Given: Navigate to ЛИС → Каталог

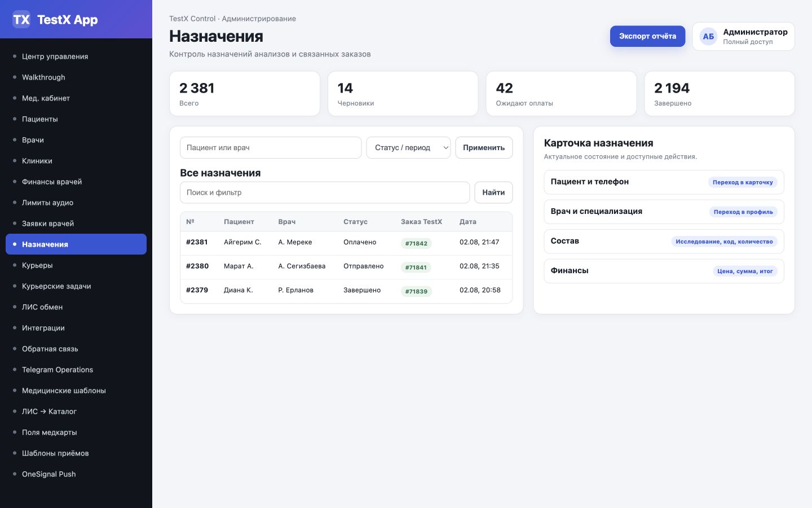Looking at the screenshot, I should tap(76, 411).
